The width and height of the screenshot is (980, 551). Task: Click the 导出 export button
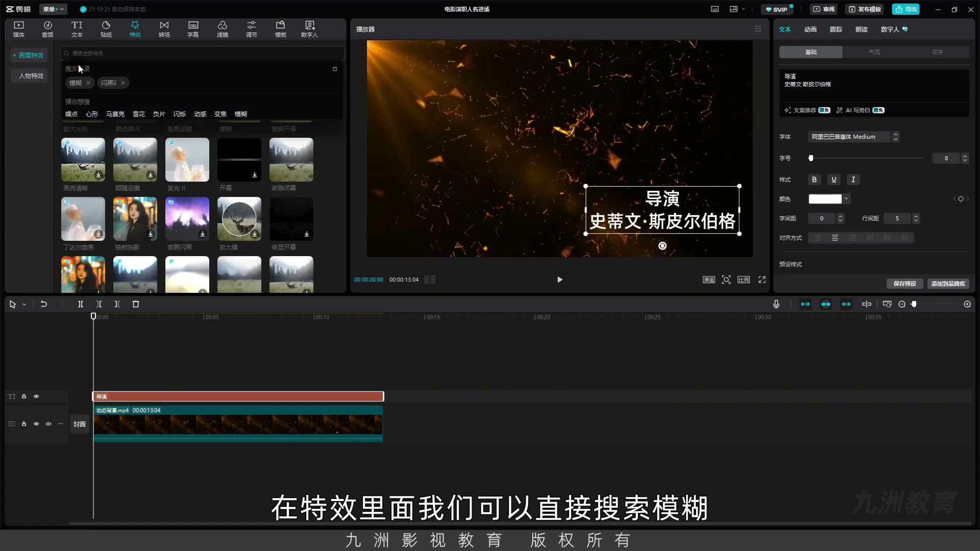point(906,9)
